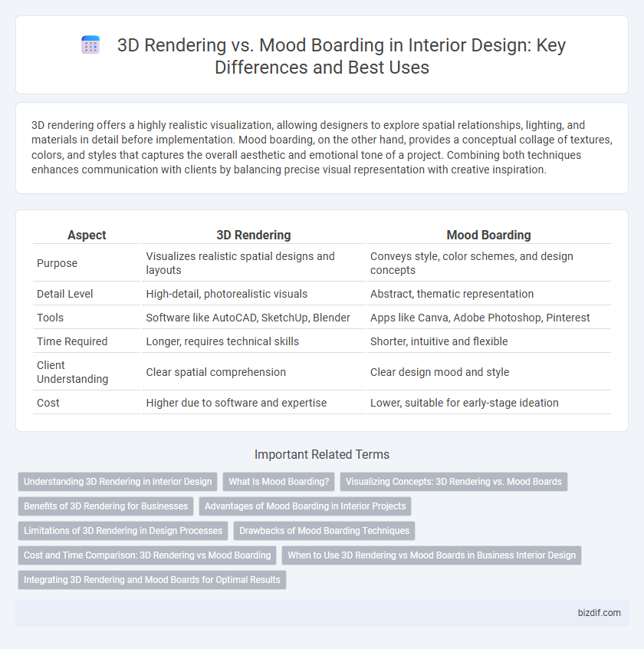Select 'Visualizing Concepts: 3D Rendering vs. Mood Boards'

coord(454,482)
